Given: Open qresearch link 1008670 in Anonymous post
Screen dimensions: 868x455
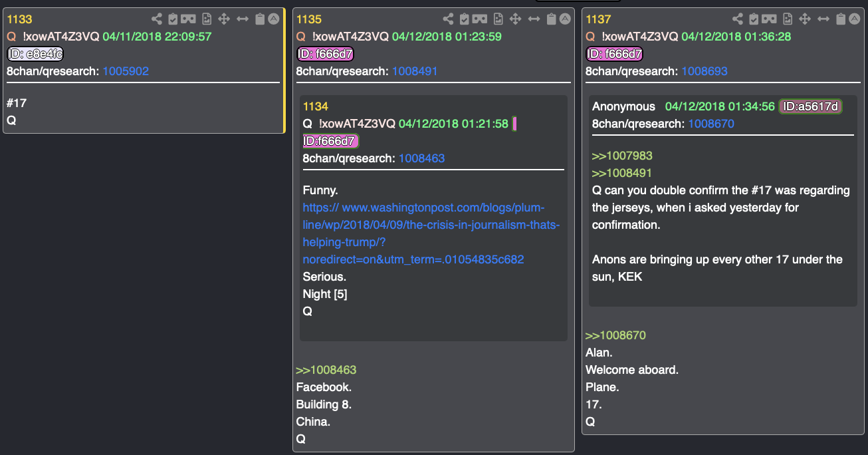Looking at the screenshot, I should [x=711, y=124].
